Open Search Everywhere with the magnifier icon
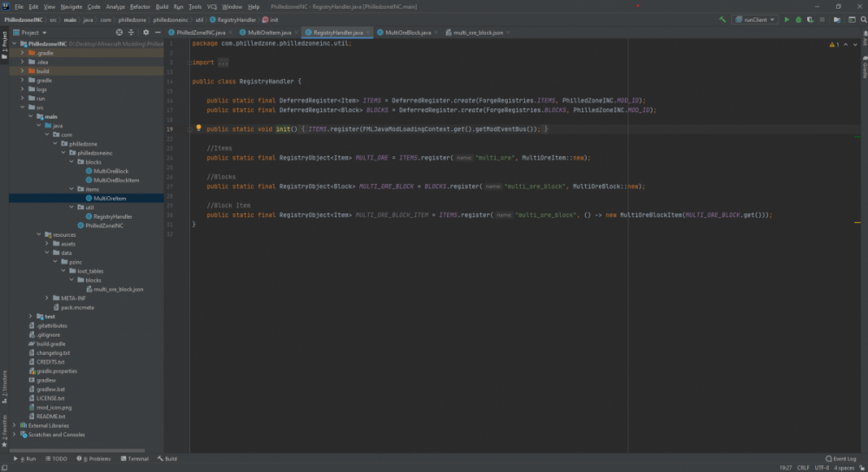Viewport: 868px width, 472px height. (x=864, y=19)
